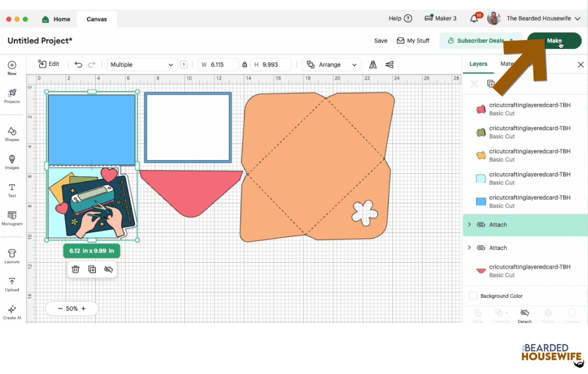Flip the selection horizontally
588x374 pixels.
[x=373, y=65]
